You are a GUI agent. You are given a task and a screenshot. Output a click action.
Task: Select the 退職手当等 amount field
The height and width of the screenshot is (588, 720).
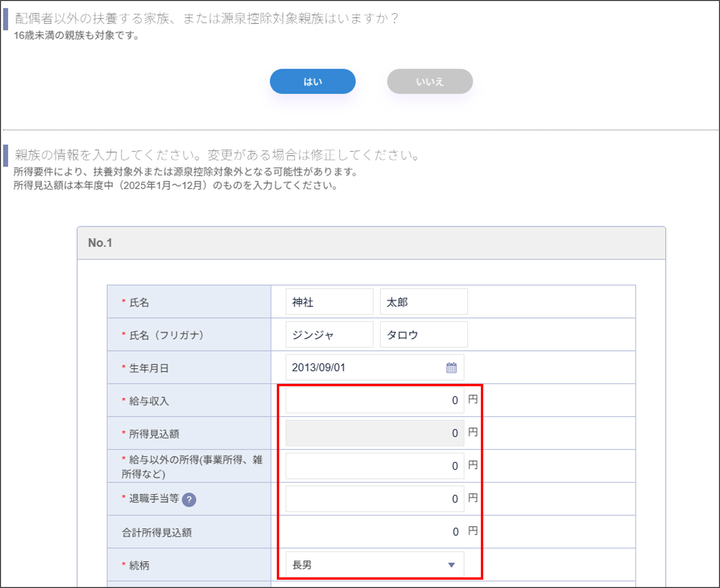(x=373, y=499)
